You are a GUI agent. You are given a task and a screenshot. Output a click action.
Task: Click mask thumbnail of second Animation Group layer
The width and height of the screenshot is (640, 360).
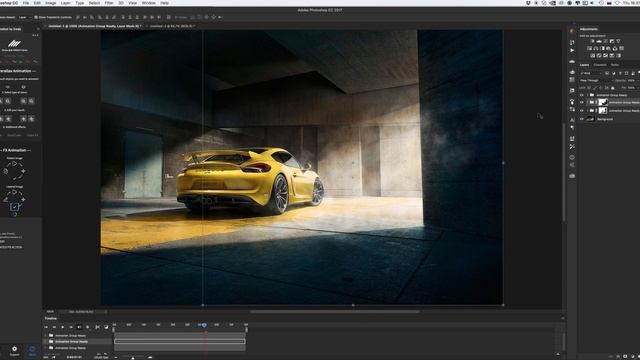(603, 102)
